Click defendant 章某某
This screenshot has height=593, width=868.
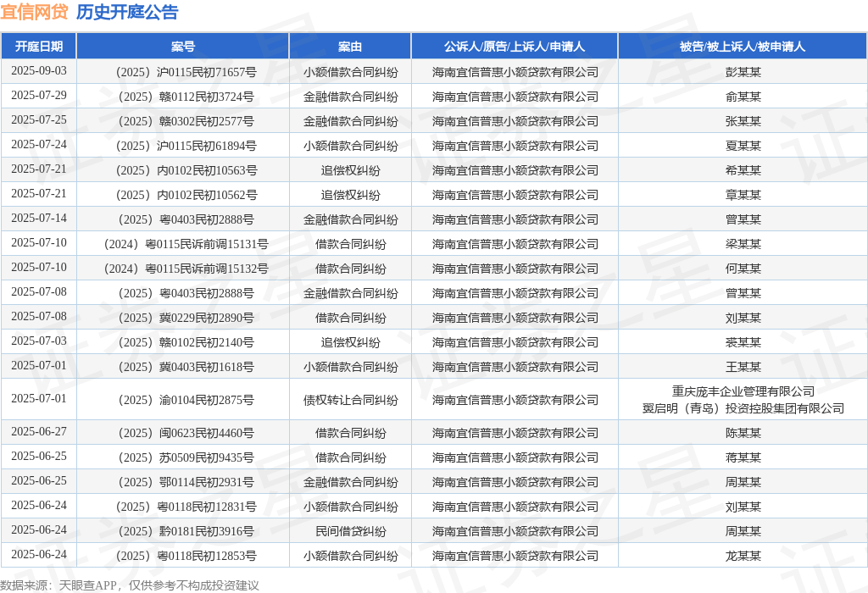pyautogui.click(x=743, y=195)
